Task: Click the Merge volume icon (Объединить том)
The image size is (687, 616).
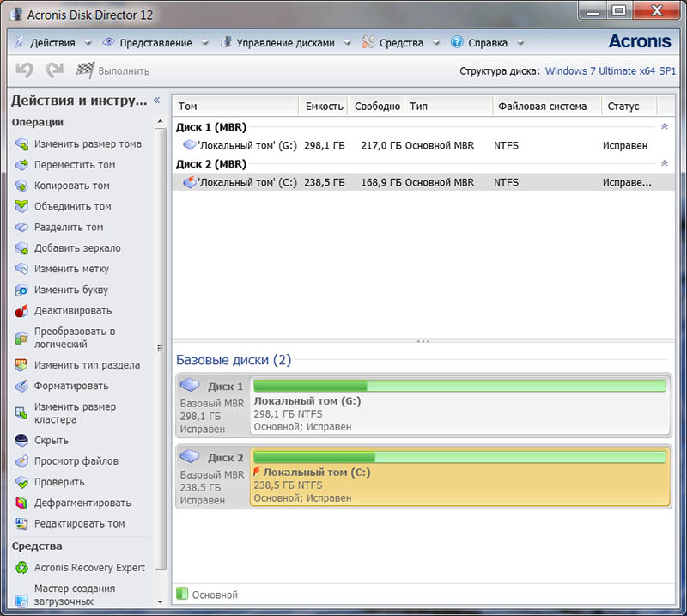Action: [21, 206]
